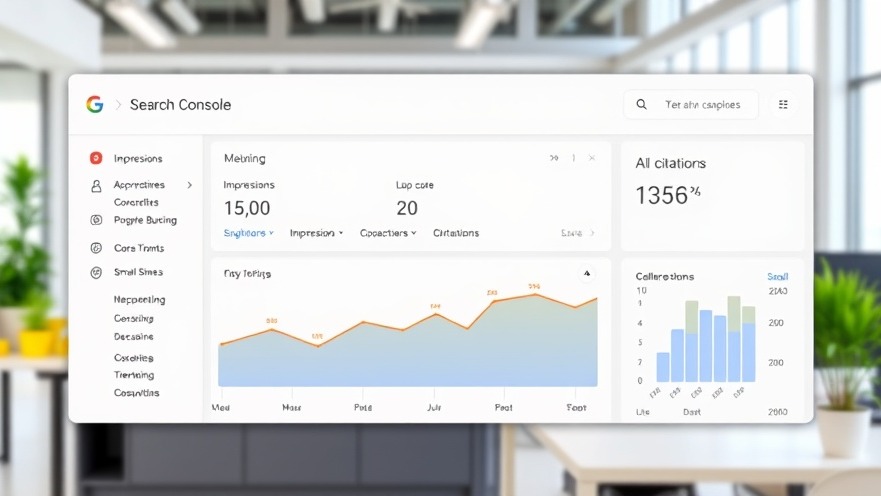881x496 pixels.
Task: Open Decasine in the sidebar
Action: tap(134, 336)
